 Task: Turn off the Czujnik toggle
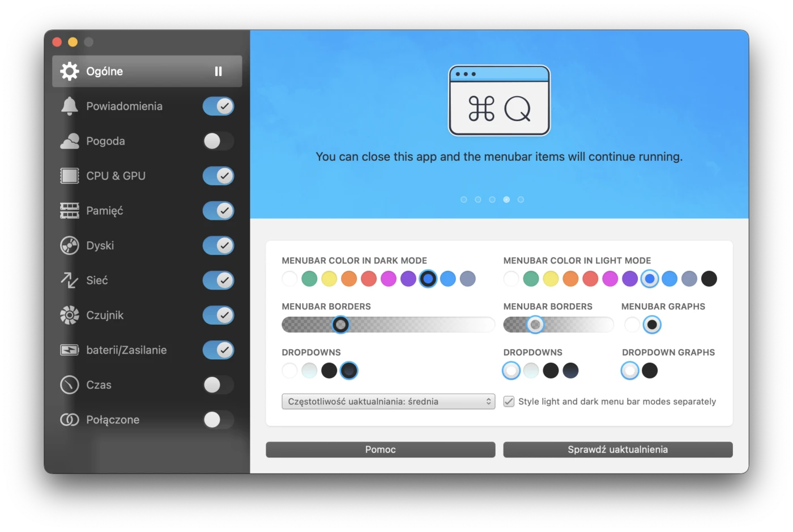(x=218, y=315)
